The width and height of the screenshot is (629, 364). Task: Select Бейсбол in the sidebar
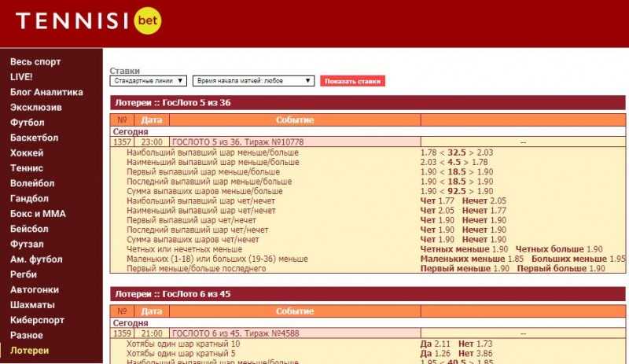29,229
